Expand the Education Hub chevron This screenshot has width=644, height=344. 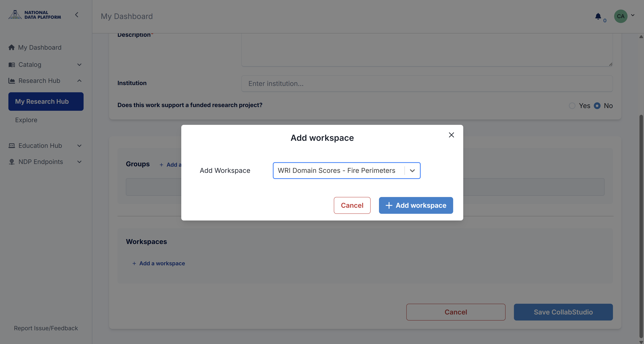click(79, 146)
